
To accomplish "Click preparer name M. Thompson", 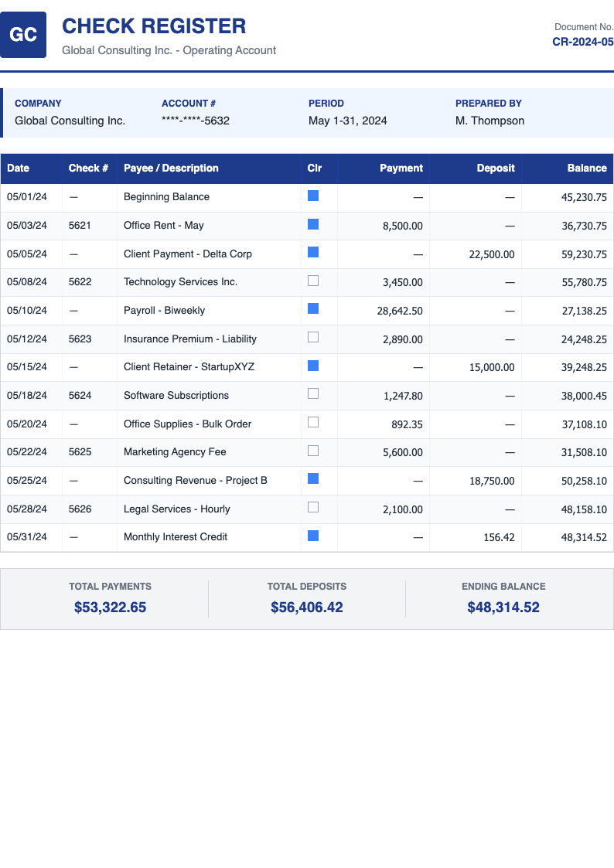I will click(x=489, y=121).
